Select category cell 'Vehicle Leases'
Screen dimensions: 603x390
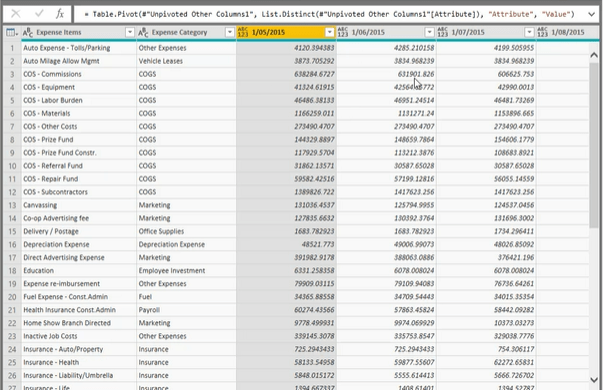pyautogui.click(x=187, y=61)
